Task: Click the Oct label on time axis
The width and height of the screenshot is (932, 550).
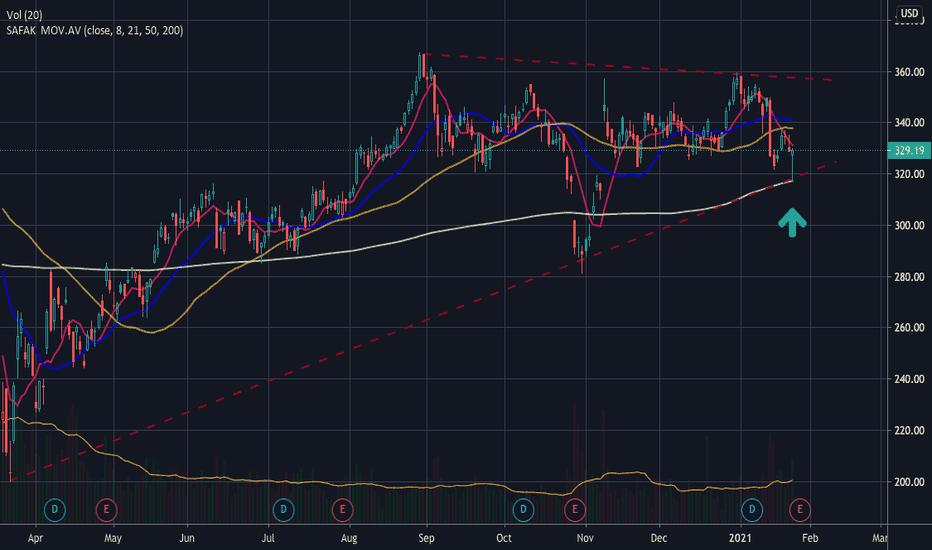Action: 503,538
